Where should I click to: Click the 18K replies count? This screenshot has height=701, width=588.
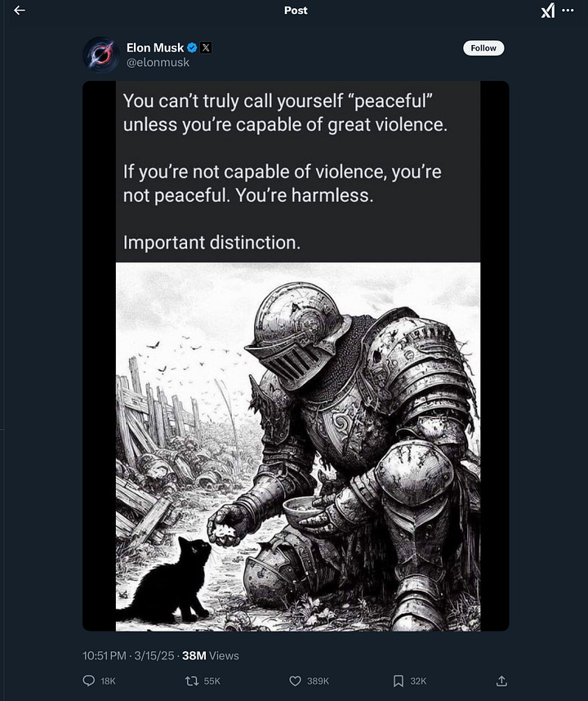(x=108, y=681)
